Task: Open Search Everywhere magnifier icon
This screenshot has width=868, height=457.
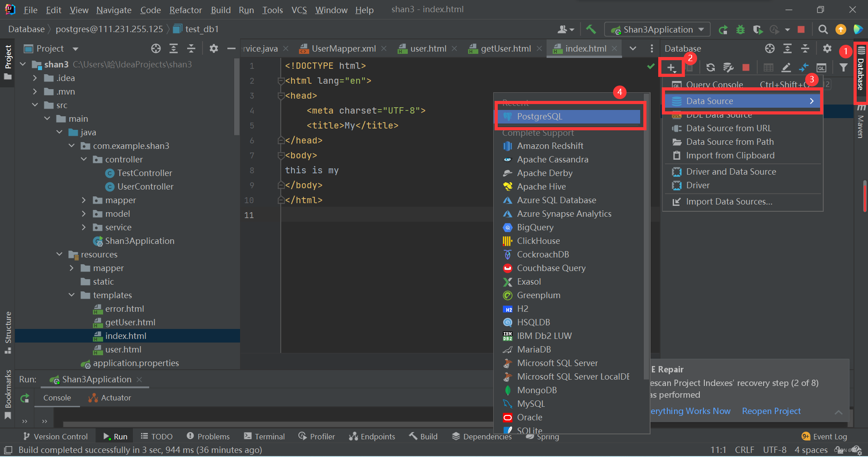Action: click(x=823, y=29)
